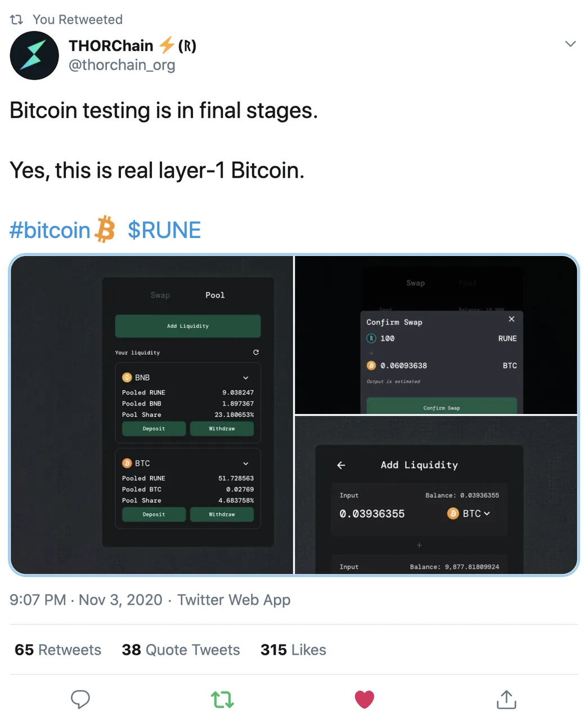The height and width of the screenshot is (720, 588).
Task: Undo the retweet with the green retweet icon
Action: pyautogui.click(x=222, y=699)
